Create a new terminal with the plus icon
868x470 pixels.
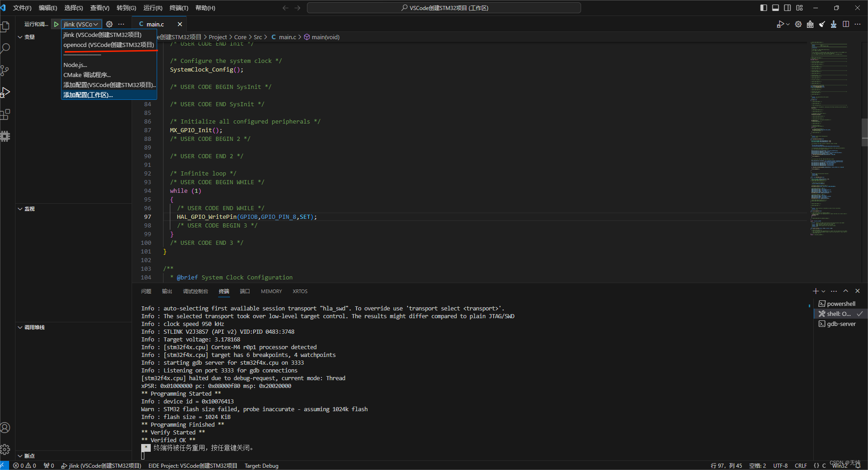[816, 291]
